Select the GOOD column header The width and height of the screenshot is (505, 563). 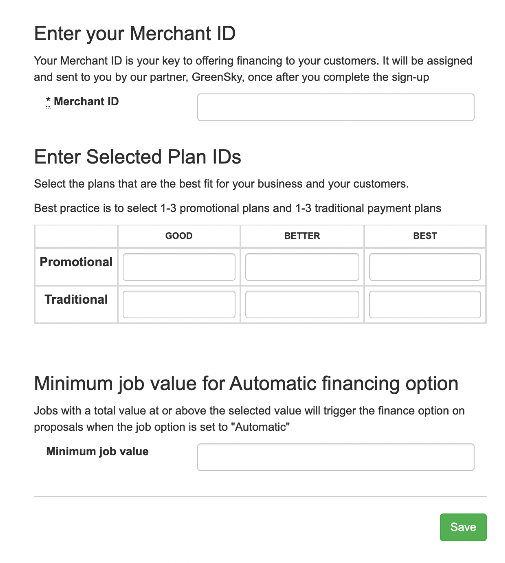coord(179,236)
